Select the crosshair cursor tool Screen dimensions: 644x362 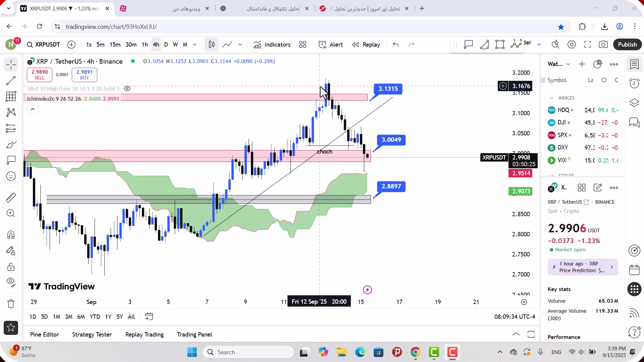click(x=11, y=64)
